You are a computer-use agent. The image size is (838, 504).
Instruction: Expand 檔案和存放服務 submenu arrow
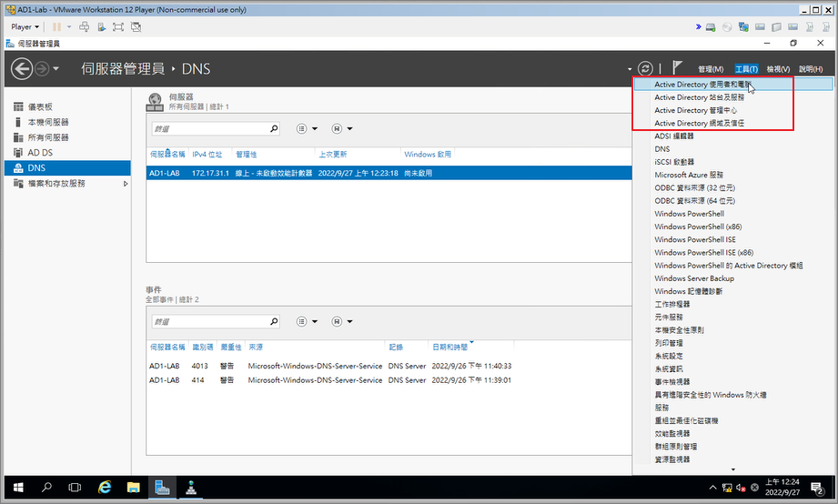click(x=126, y=184)
